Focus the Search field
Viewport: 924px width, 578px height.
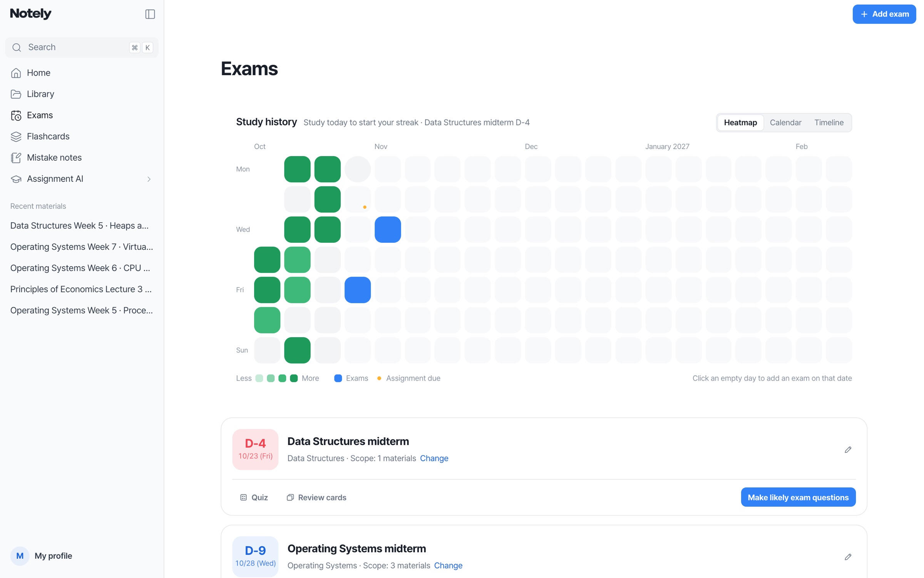pos(82,47)
